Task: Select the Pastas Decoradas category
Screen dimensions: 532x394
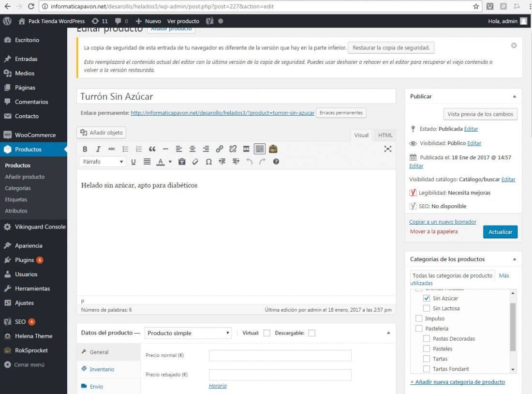Action: [427, 339]
